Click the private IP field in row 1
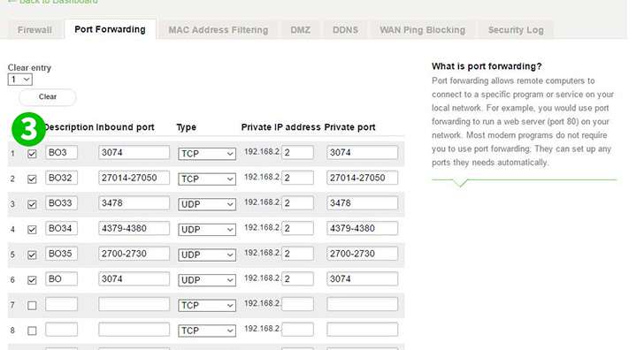Viewport: 644px width, 350px height. [x=298, y=153]
